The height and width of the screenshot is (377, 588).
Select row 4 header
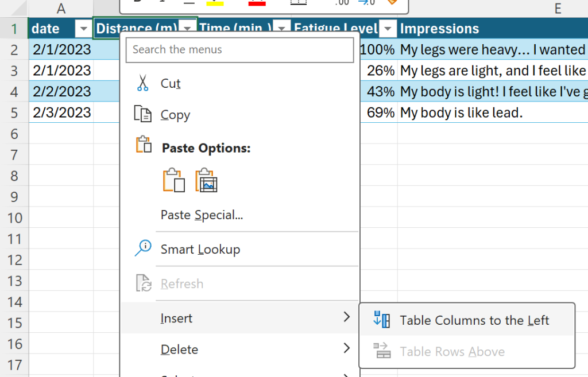pos(14,91)
